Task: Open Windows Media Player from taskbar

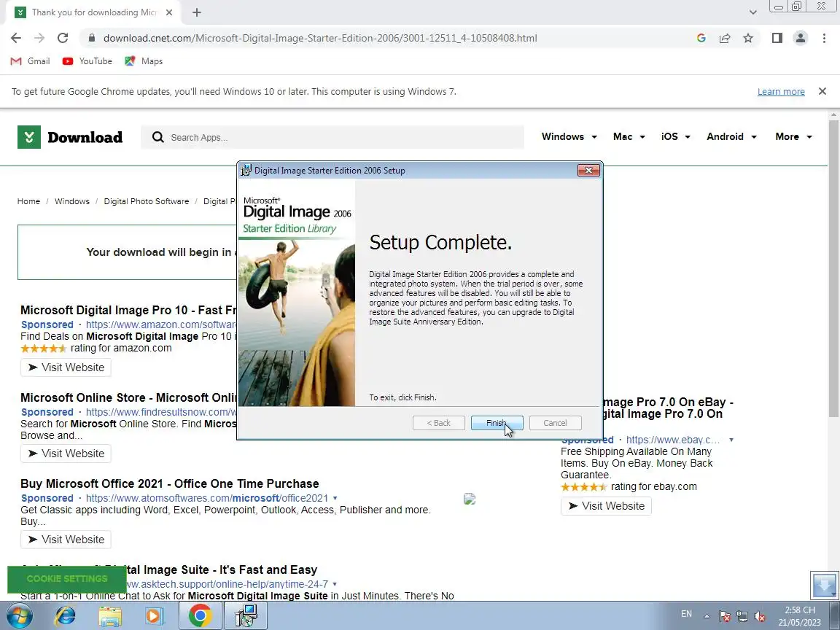Action: (x=155, y=616)
